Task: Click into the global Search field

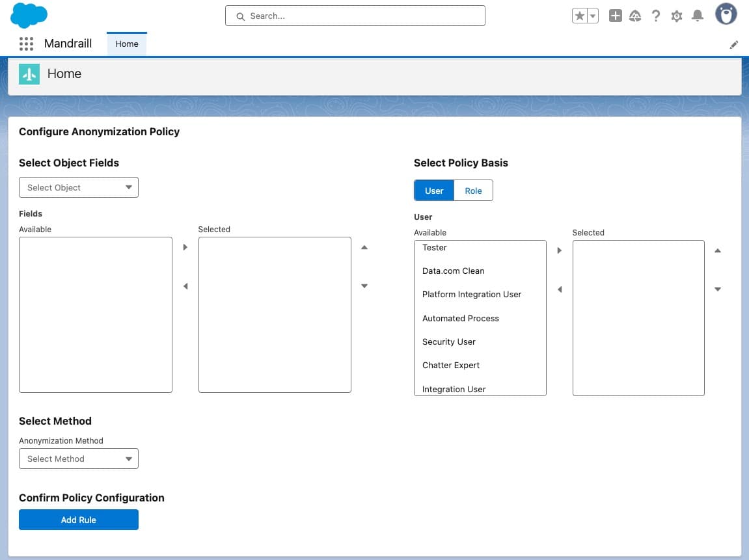Action: point(355,16)
